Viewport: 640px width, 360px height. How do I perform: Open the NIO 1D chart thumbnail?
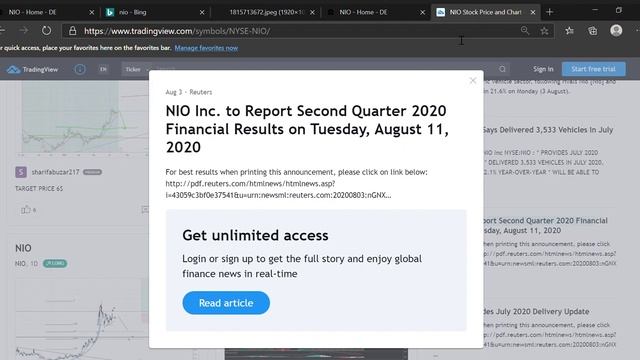[x=82, y=318]
